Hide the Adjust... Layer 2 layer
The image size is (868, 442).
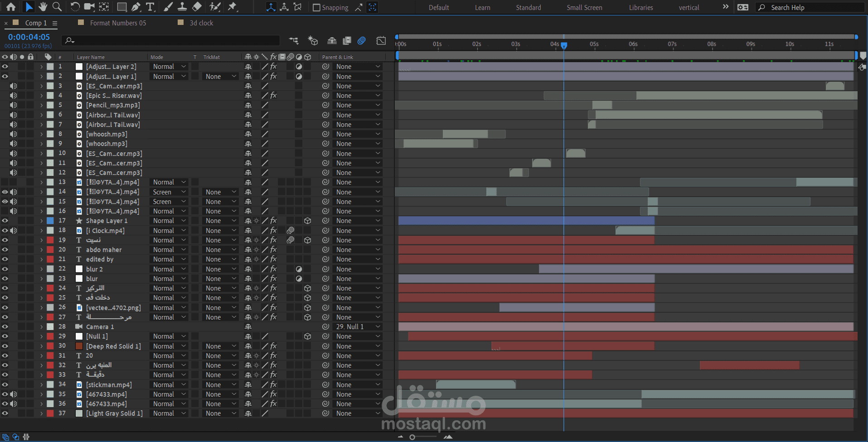coord(5,67)
